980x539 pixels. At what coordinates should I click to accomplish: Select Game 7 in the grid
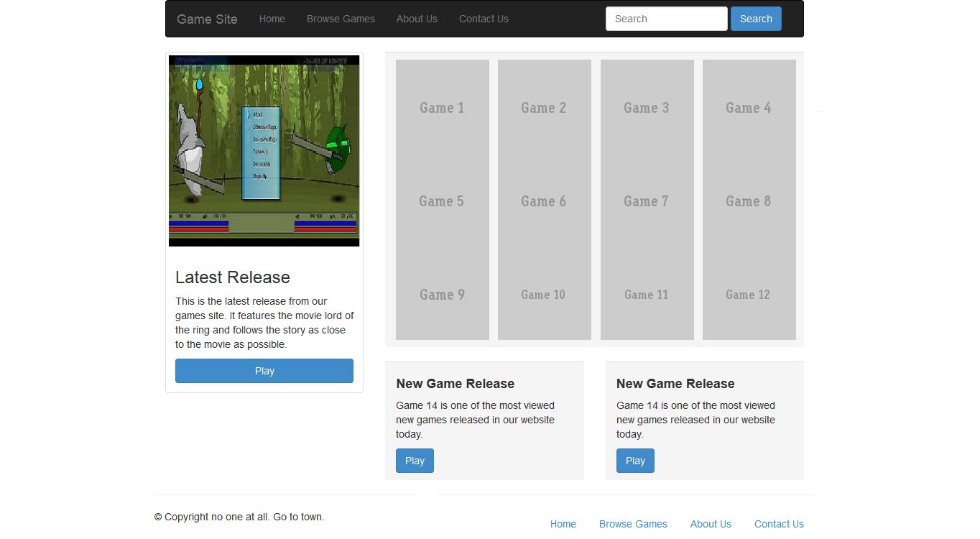(646, 201)
